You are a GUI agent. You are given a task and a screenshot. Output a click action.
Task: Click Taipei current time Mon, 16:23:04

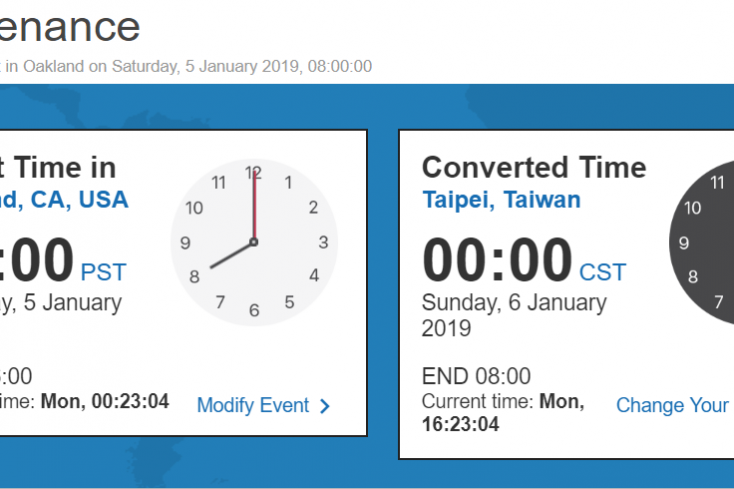pos(503,413)
